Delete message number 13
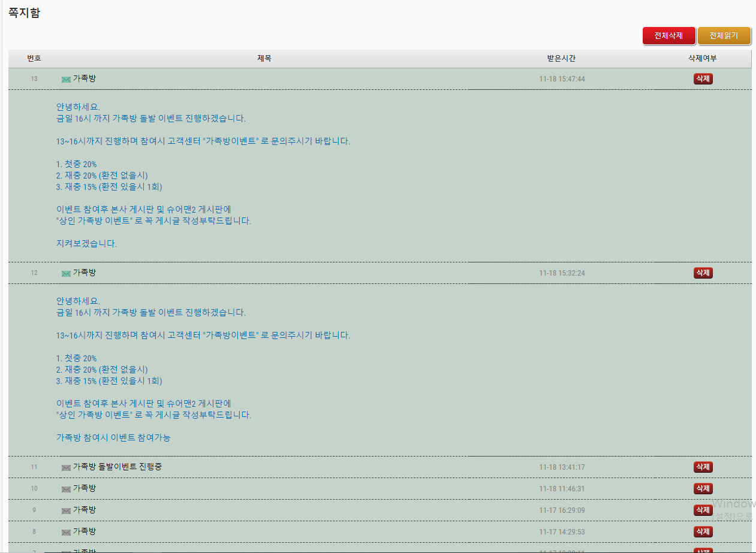The image size is (756, 553). [703, 79]
